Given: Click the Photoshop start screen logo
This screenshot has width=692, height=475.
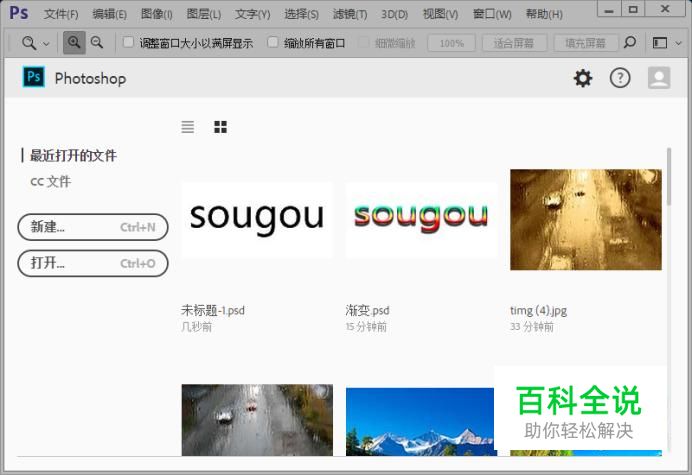Looking at the screenshot, I should tap(34, 77).
